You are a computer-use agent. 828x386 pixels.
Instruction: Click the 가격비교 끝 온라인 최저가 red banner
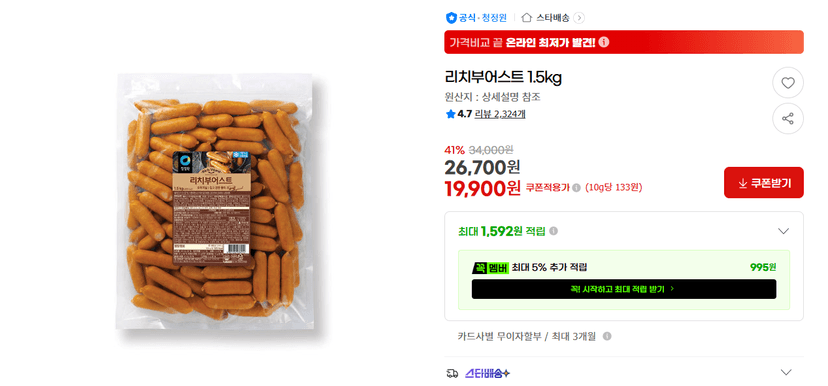(x=624, y=42)
